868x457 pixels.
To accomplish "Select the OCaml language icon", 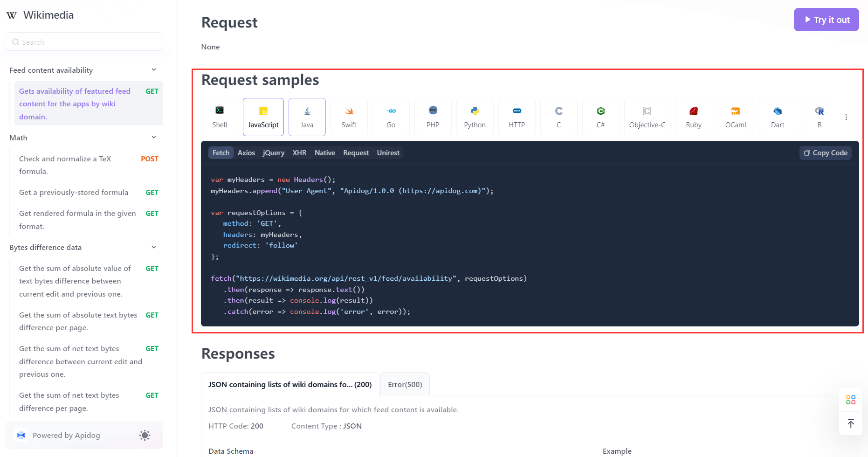I will (736, 117).
